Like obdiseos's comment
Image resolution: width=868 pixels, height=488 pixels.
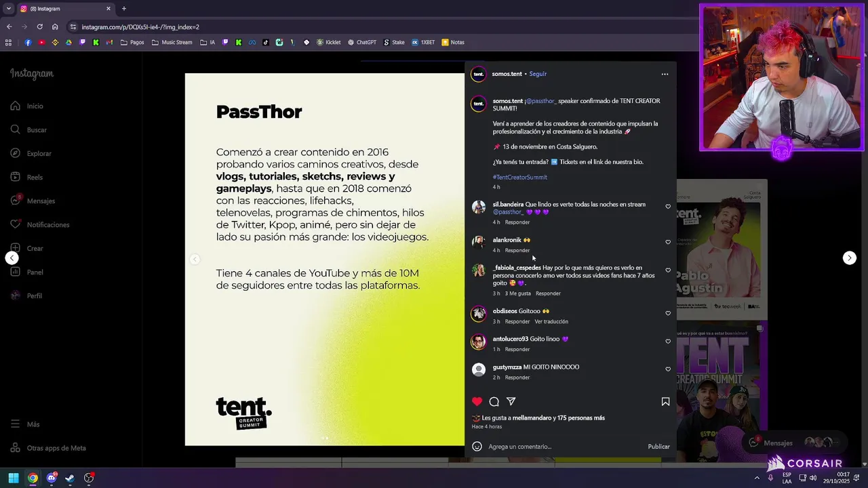pos(668,313)
